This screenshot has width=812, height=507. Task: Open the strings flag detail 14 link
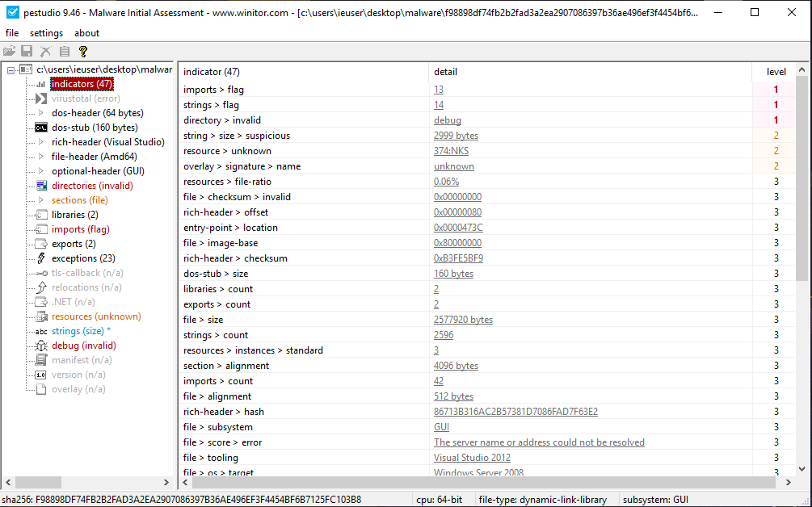(439, 105)
